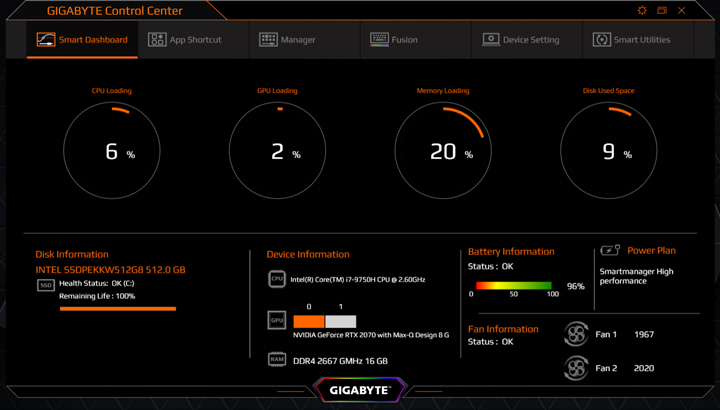Click the Fusion keyboard icon
The width and height of the screenshot is (720, 410).
[379, 39]
